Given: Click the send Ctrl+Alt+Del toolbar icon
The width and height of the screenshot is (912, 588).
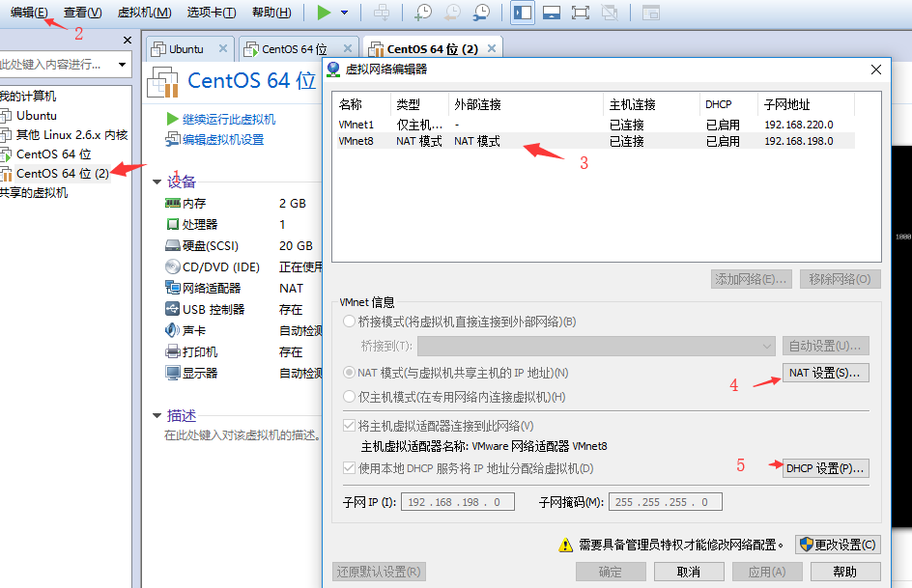Looking at the screenshot, I should coord(382,13).
